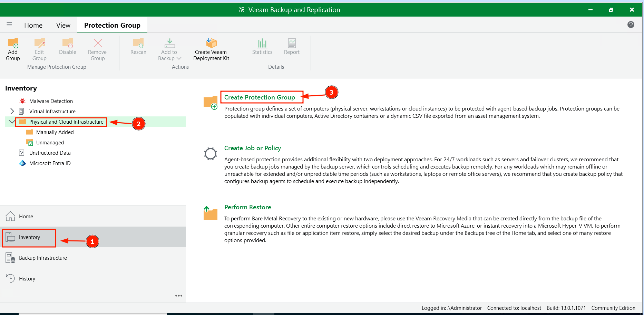Click the Add to Backup icon
This screenshot has width=644, height=315.
[x=169, y=43]
